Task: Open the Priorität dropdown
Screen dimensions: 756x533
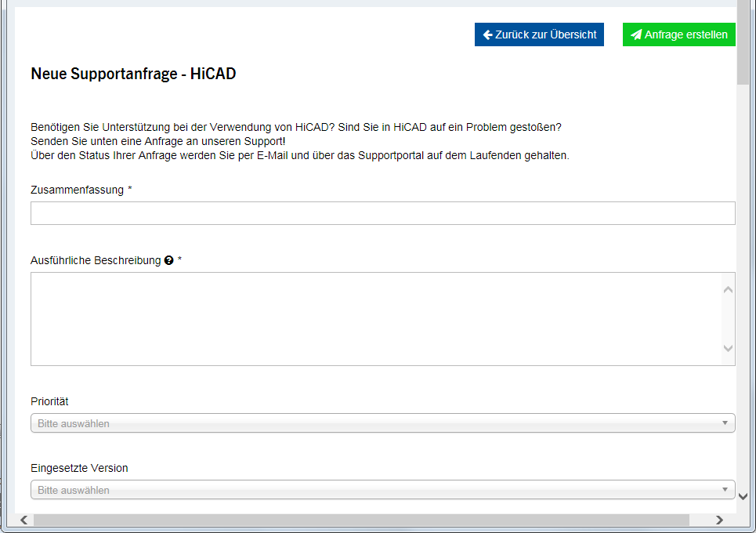Action: click(383, 423)
